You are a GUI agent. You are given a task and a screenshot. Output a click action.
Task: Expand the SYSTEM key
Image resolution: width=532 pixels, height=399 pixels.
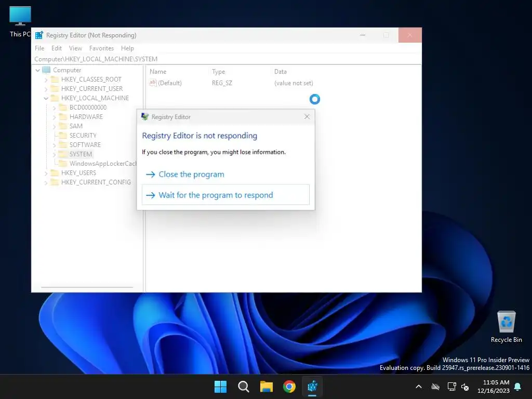click(x=54, y=154)
